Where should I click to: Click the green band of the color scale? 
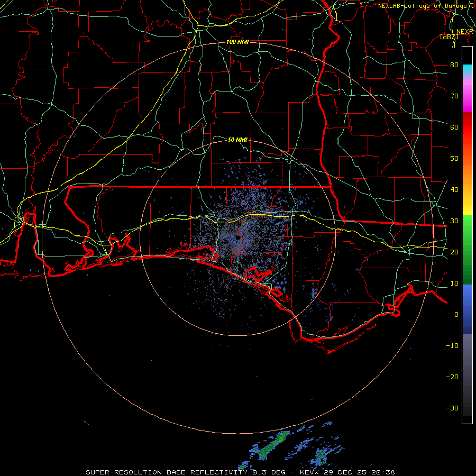467,250
